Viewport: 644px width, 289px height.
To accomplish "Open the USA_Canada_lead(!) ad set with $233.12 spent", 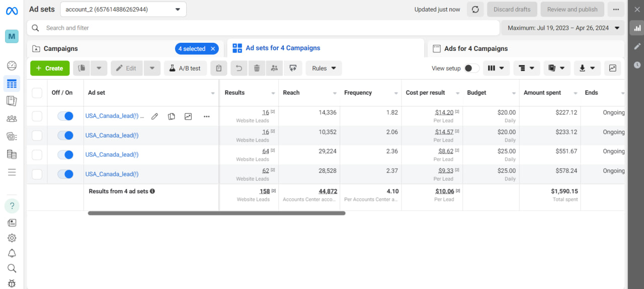I will [x=112, y=135].
